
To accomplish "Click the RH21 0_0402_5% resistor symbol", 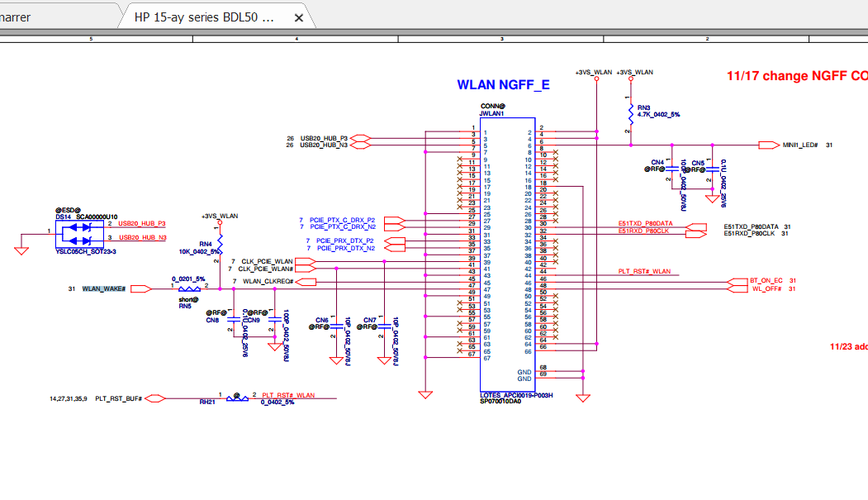I will pyautogui.click(x=237, y=398).
